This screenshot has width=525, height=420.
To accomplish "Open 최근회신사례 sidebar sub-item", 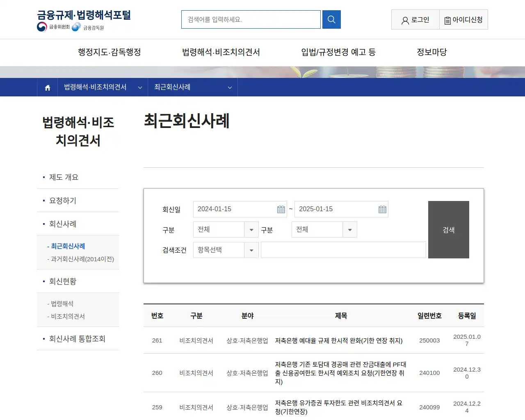I will click(x=66, y=246).
